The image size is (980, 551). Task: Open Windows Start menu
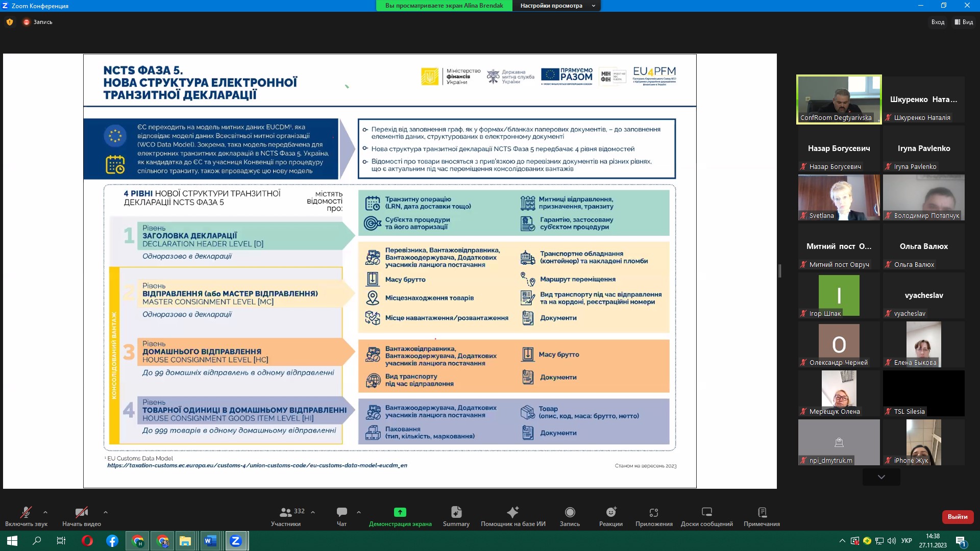coord(12,541)
